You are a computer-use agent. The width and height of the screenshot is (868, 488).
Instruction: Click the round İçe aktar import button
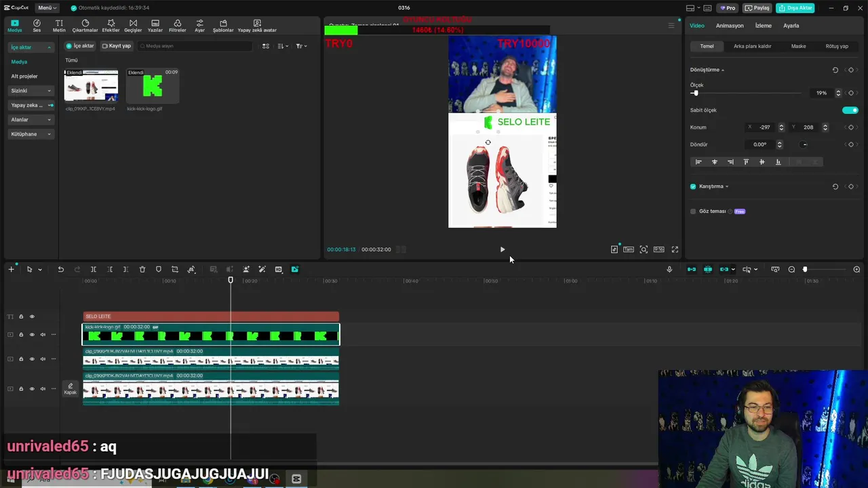click(x=79, y=46)
